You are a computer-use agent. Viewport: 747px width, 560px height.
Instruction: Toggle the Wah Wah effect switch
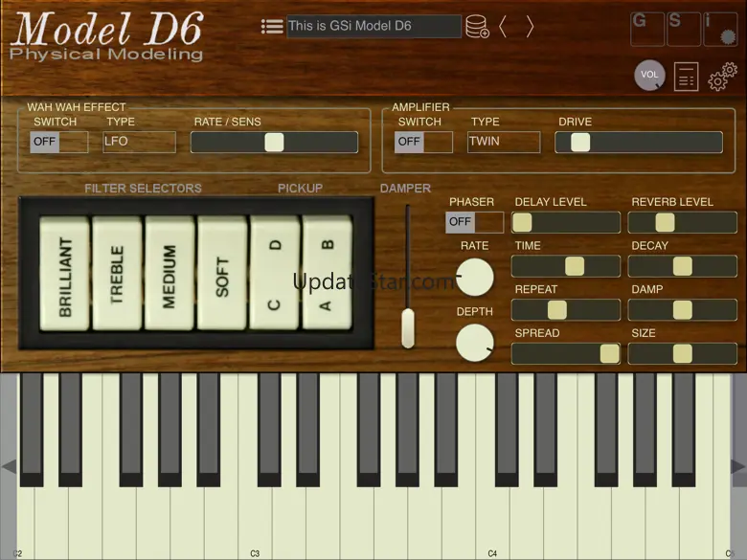click(x=59, y=142)
